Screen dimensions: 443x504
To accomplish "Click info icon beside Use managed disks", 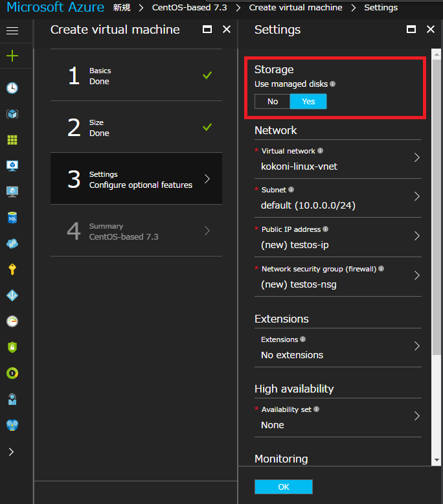I will tap(333, 84).
